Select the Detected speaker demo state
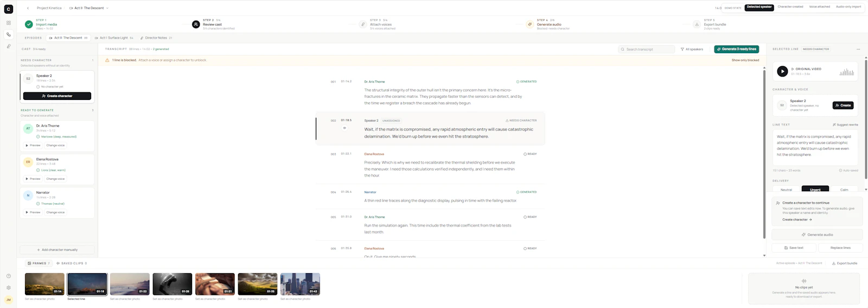Viewport: 868px width, 308px height. point(759,7)
